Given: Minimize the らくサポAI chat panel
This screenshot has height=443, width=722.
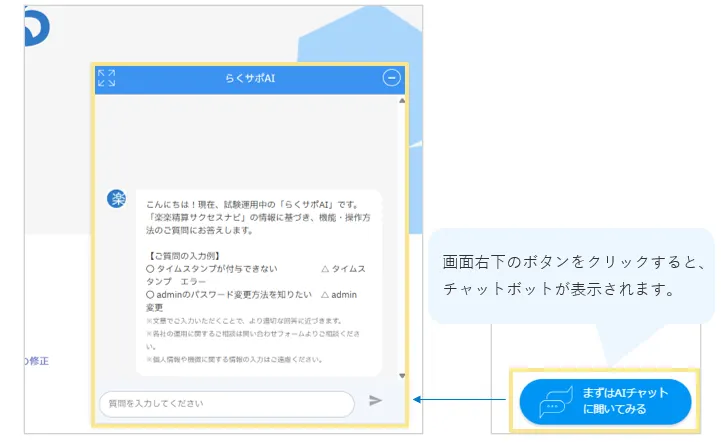Looking at the screenshot, I should click(391, 78).
